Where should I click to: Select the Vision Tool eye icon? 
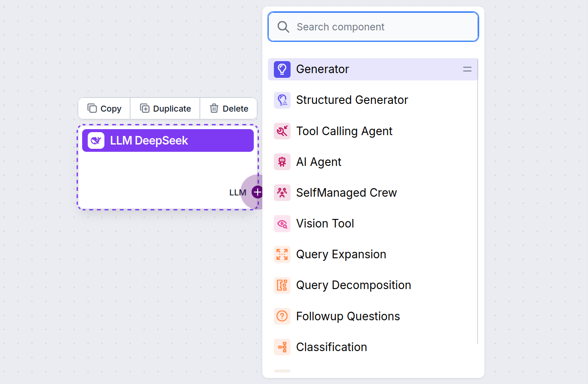coord(282,223)
